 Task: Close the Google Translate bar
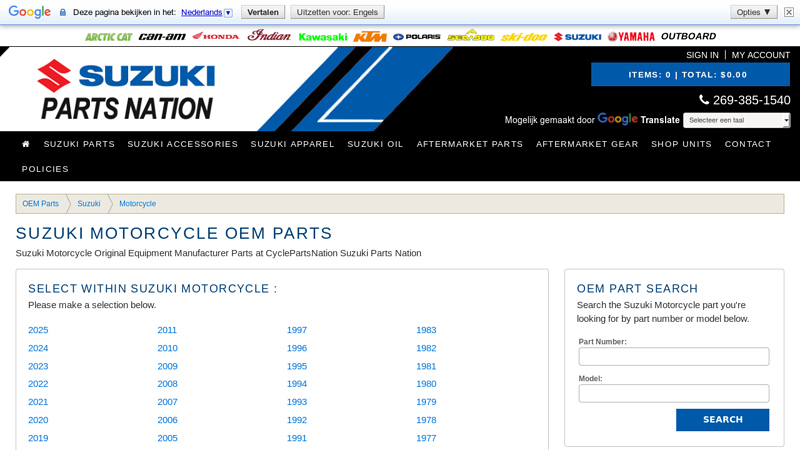[789, 12]
